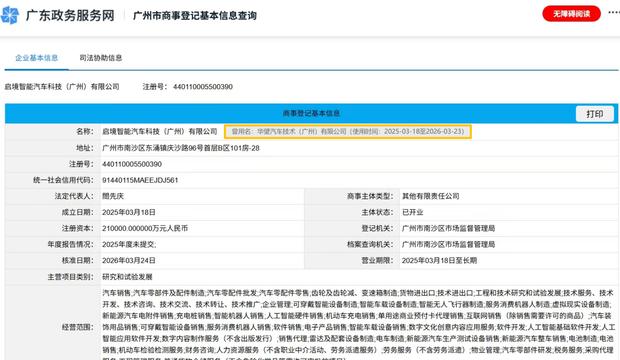The image size is (620, 360).
Task: Click the 注册号 value in the table
Action: coord(132,164)
